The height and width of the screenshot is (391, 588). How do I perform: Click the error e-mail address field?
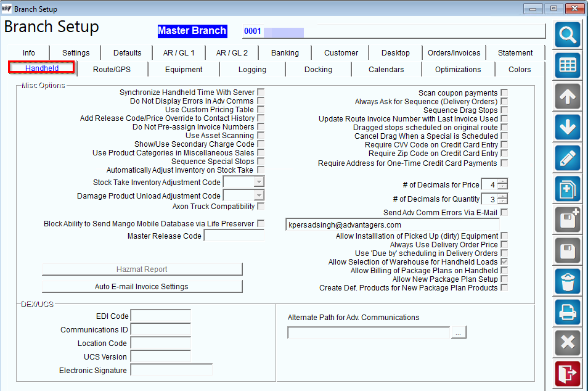point(393,224)
